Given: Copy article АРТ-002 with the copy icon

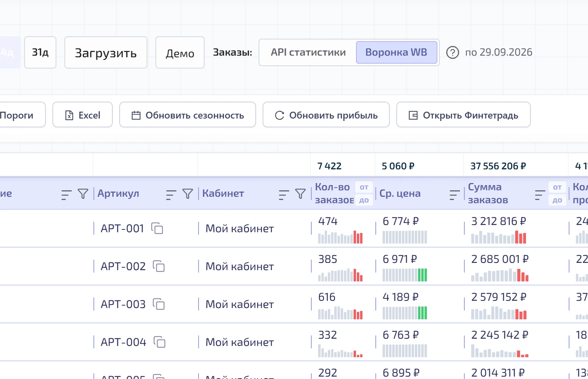Looking at the screenshot, I should pyautogui.click(x=159, y=266).
